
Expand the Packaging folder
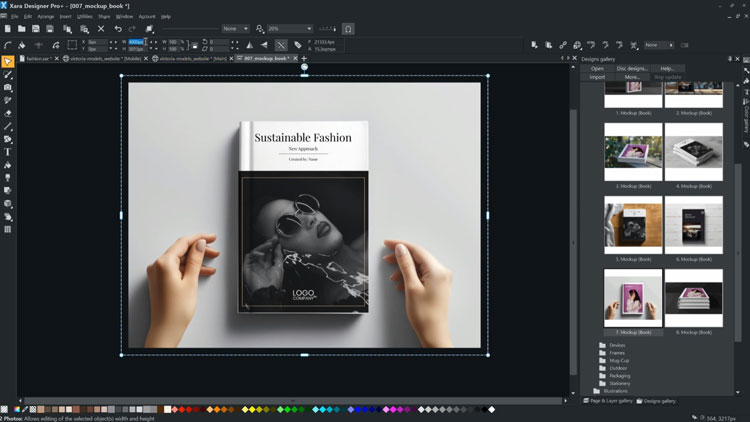click(615, 376)
